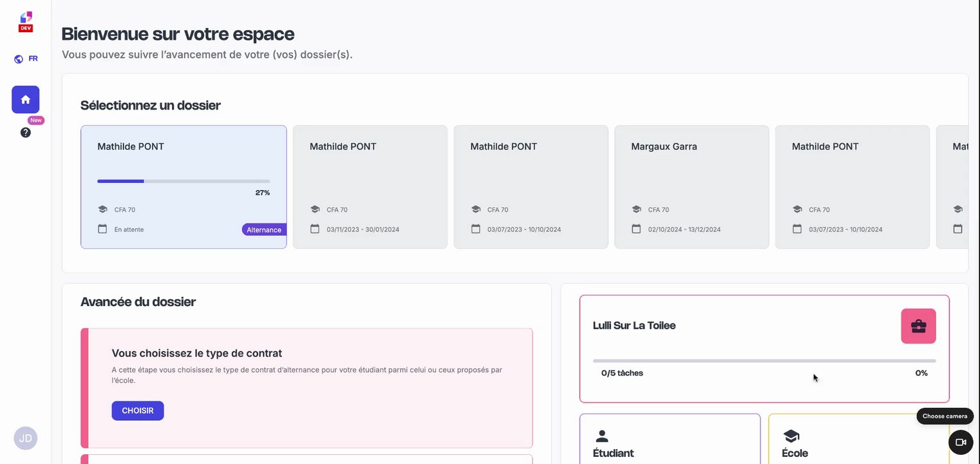The width and height of the screenshot is (980, 464).
Task: Click the globe icon beside FR
Action: point(19,59)
